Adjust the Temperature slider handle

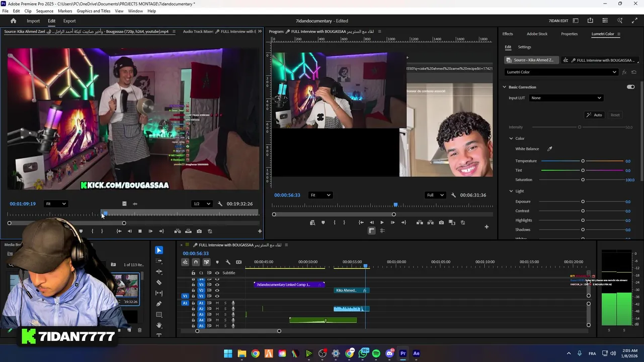[583, 161]
